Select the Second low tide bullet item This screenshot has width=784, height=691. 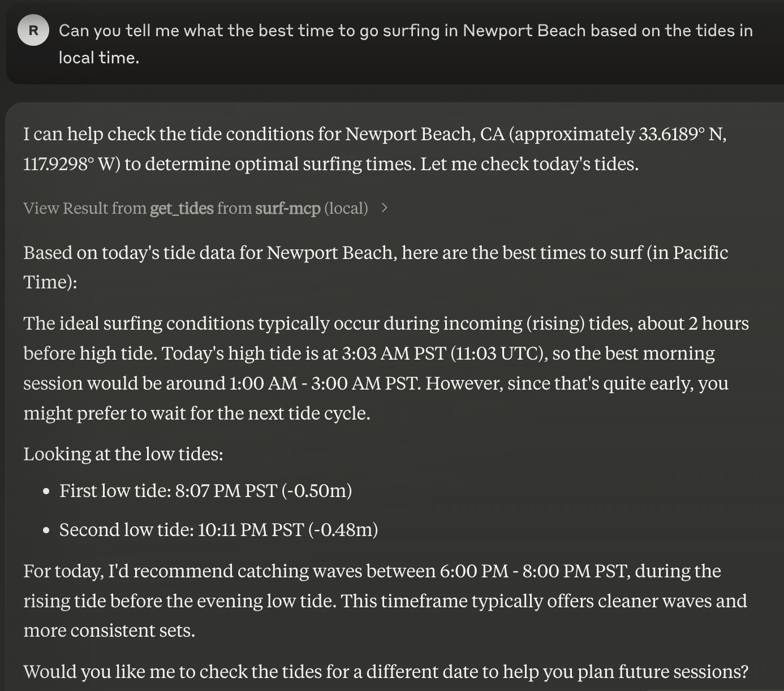coord(218,529)
